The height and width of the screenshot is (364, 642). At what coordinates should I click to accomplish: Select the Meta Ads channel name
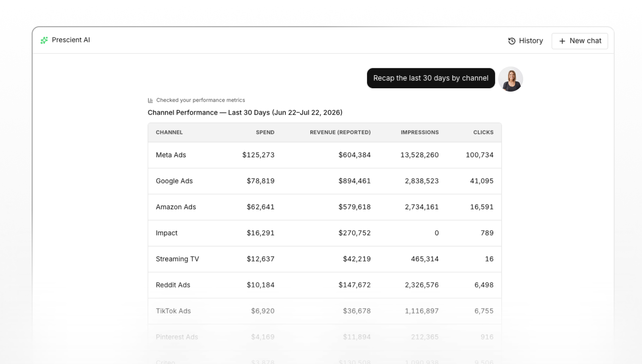pos(171,155)
